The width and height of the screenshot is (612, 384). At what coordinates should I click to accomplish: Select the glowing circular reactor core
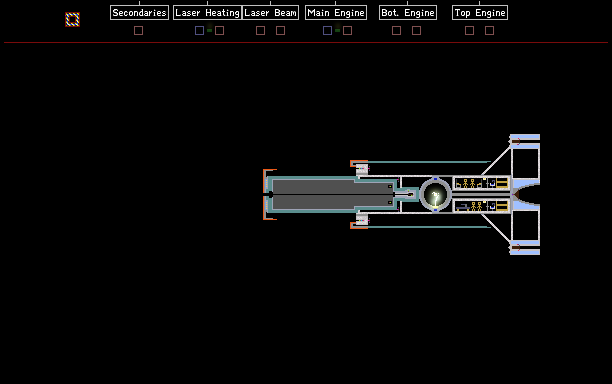point(435,194)
